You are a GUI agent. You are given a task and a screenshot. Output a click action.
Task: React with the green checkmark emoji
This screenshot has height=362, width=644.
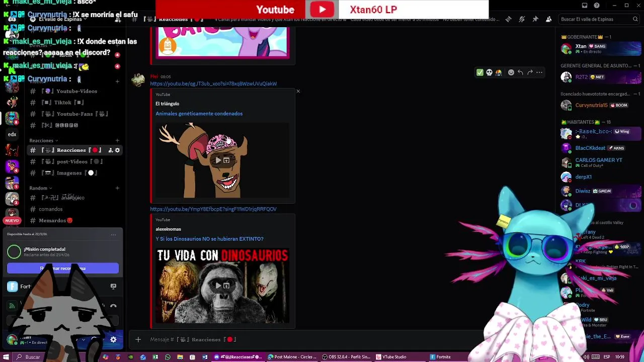480,72
